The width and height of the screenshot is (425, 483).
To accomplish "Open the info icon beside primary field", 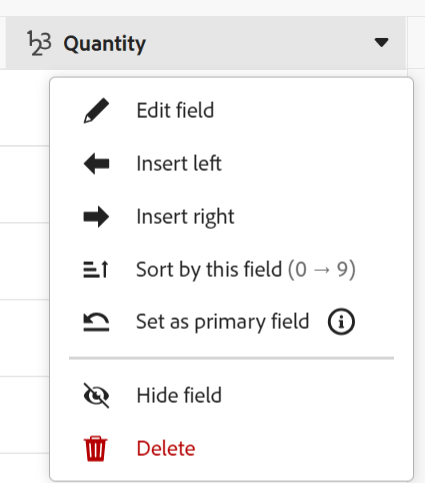I will point(341,322).
